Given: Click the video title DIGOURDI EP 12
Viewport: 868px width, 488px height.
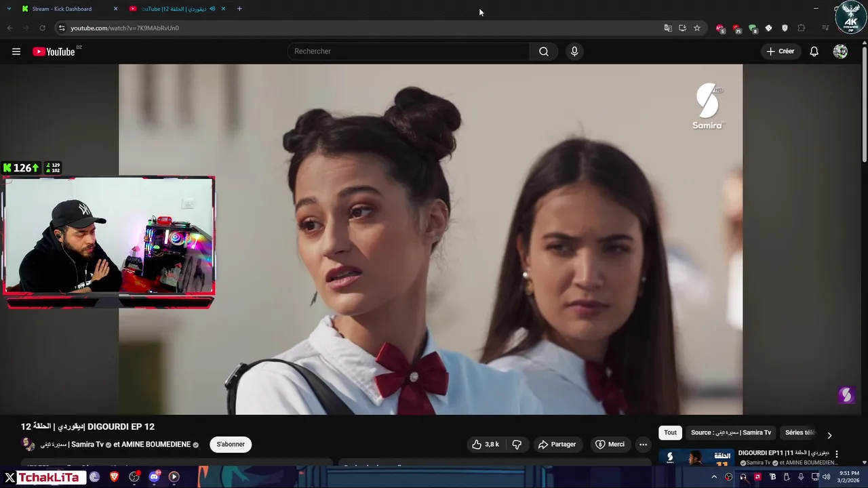Looking at the screenshot, I should pos(87,426).
